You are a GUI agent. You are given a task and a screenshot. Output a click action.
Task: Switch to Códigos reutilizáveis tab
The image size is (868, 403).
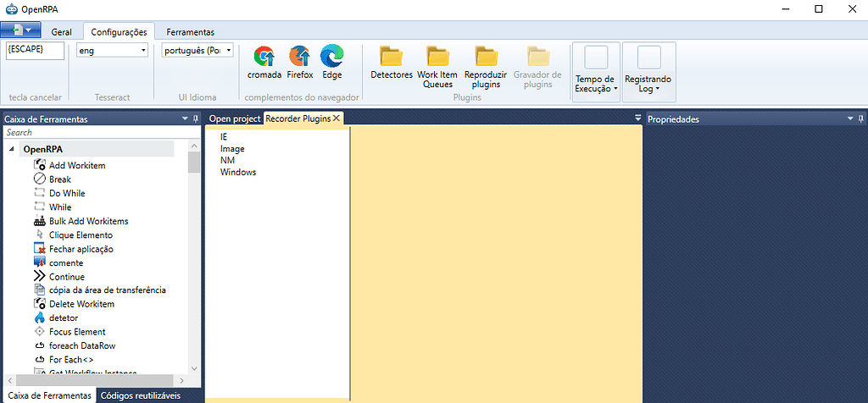(x=141, y=396)
